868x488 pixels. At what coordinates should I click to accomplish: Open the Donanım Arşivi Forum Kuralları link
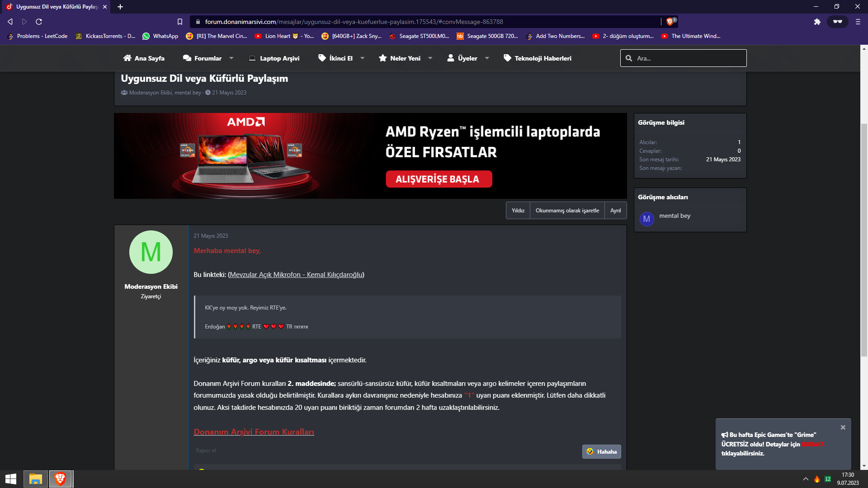(254, 432)
